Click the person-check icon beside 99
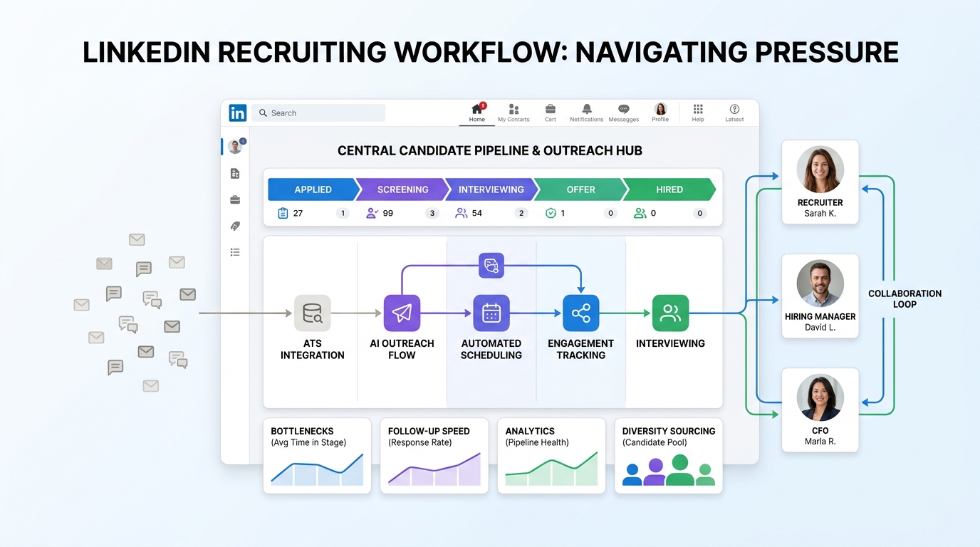980x547 pixels. (x=372, y=213)
